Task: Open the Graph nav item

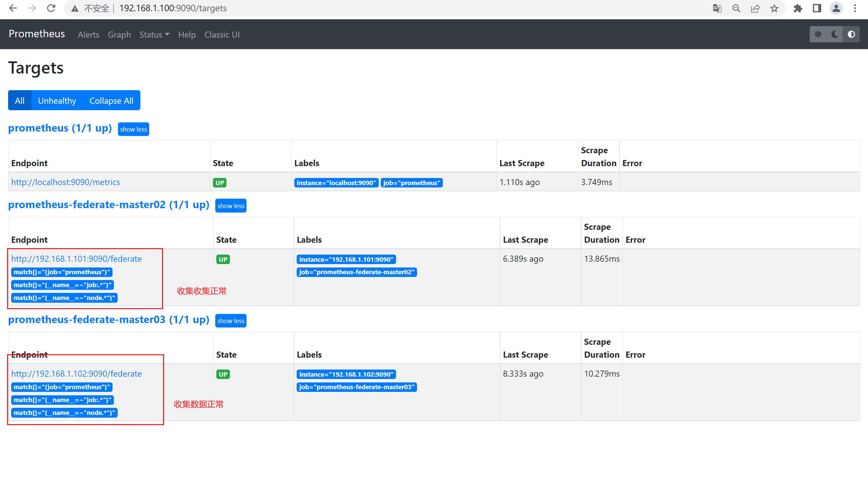Action: [x=119, y=35]
